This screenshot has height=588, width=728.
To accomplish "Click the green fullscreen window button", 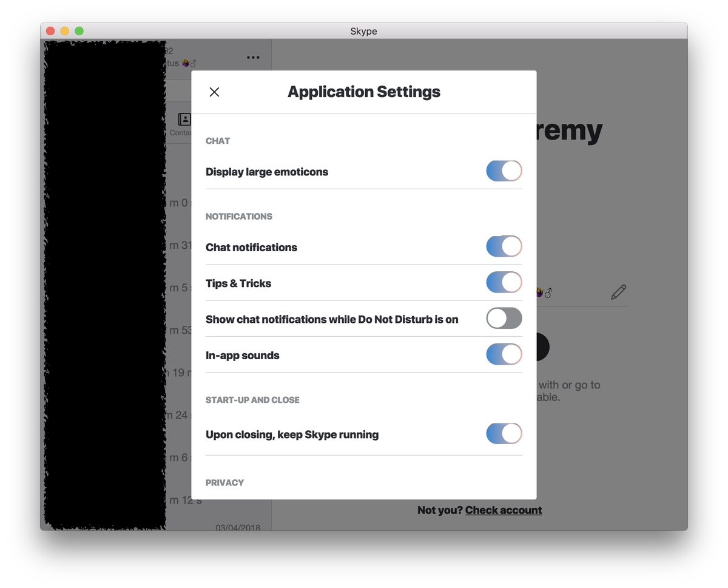I will click(x=79, y=31).
